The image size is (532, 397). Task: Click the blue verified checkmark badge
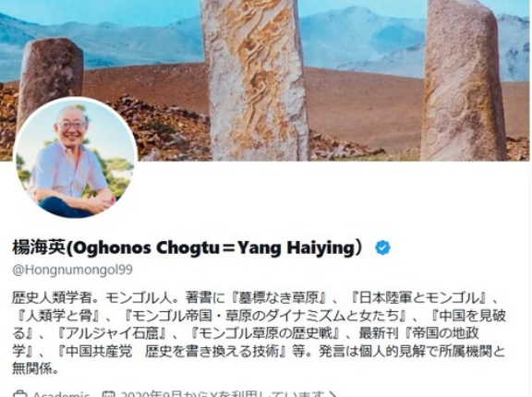click(382, 247)
